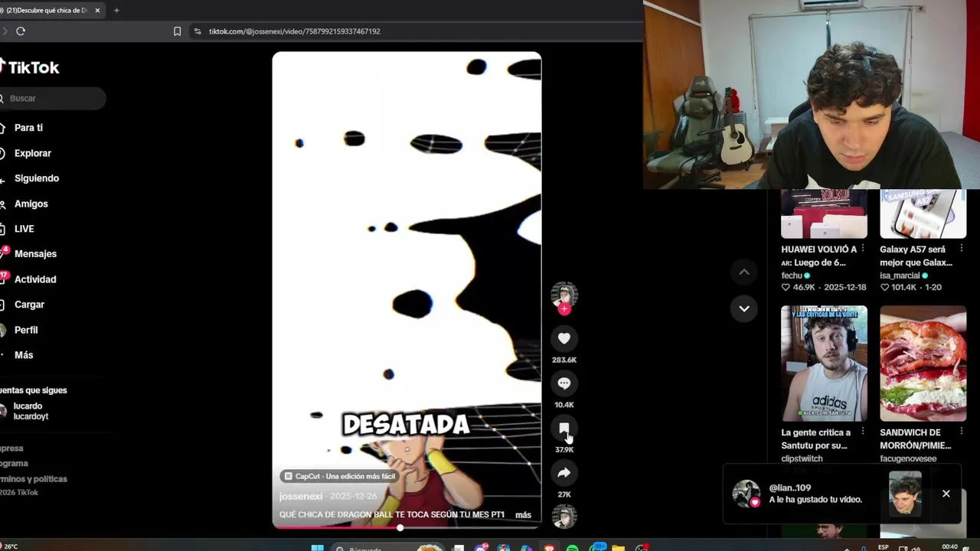
Task: Open the SANDWICH DE MORRÓN/PIMIE title
Action: [916, 439]
